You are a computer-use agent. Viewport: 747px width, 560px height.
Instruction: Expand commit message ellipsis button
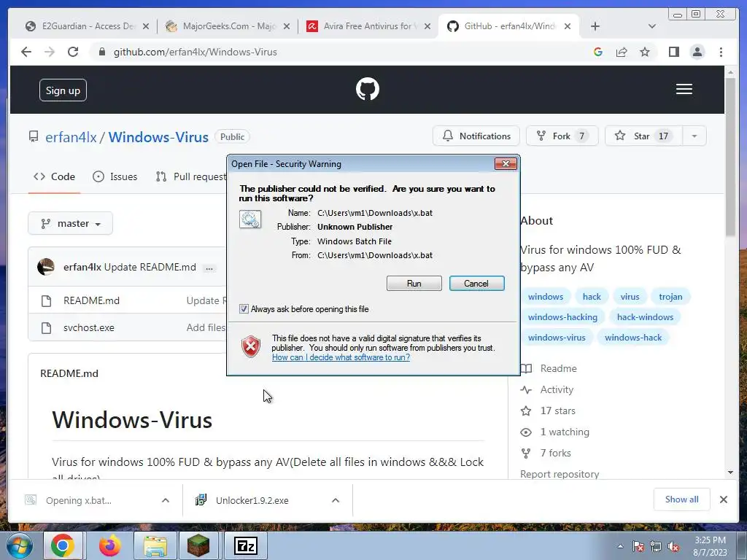pyautogui.click(x=209, y=268)
